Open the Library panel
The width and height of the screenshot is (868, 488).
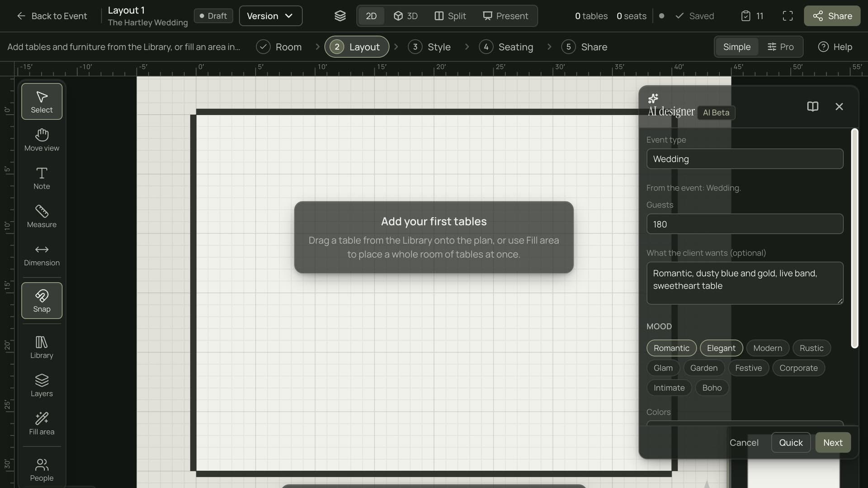click(42, 347)
